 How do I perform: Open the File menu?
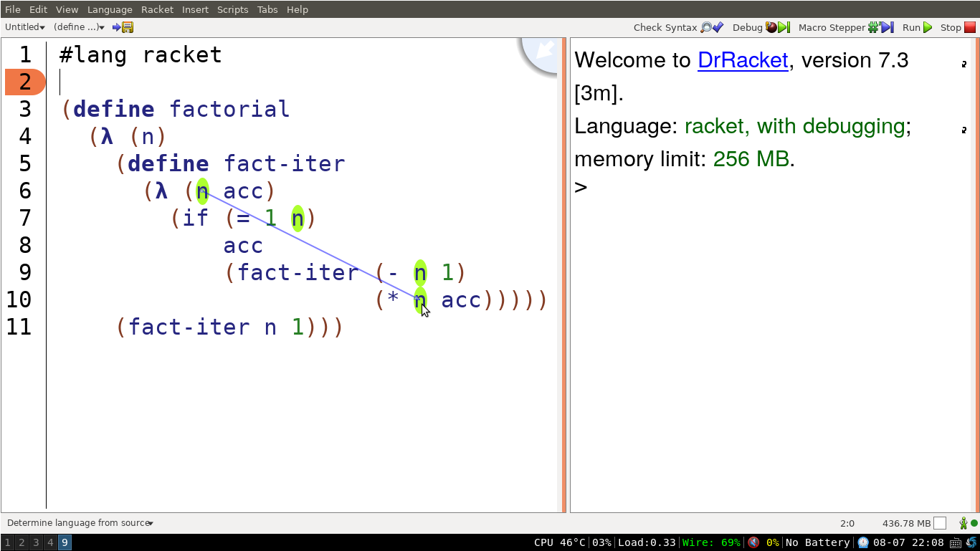coord(13,9)
